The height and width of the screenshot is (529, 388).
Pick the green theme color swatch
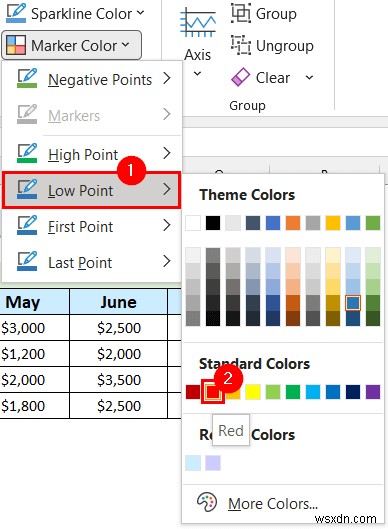373,223
